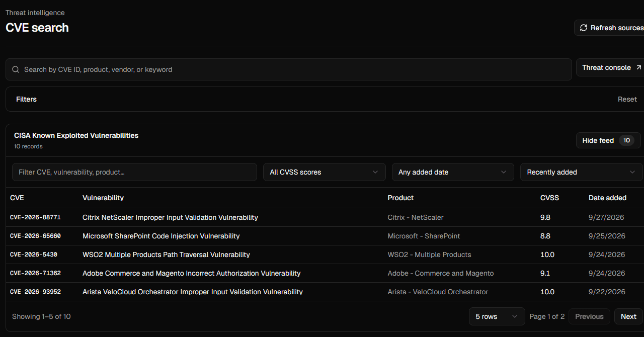Click the 8.8 CVSS score

coord(545,236)
